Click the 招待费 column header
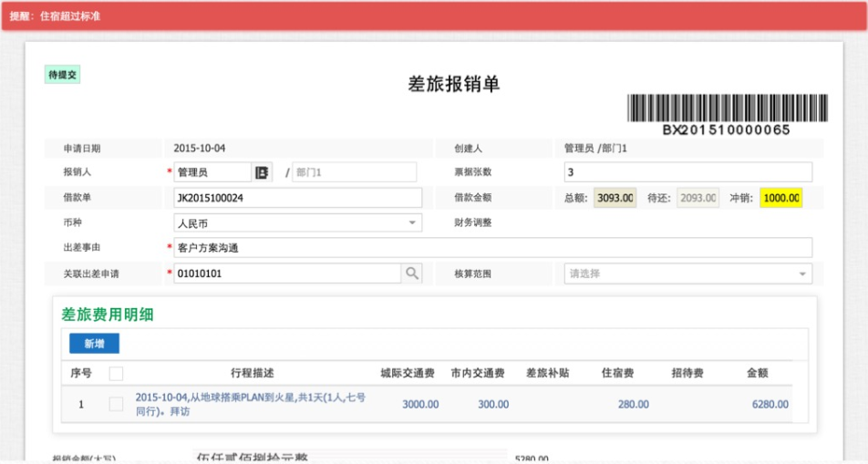 687,373
